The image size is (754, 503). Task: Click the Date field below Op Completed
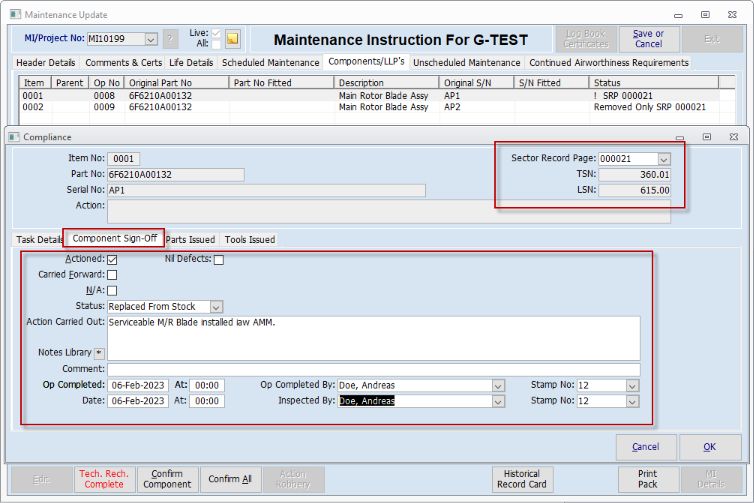coord(138,401)
